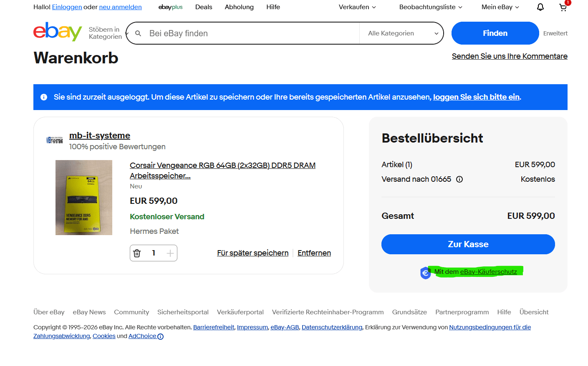Expand the Verkaufen dropdown
This screenshot has height=366, width=588.
coord(357,7)
